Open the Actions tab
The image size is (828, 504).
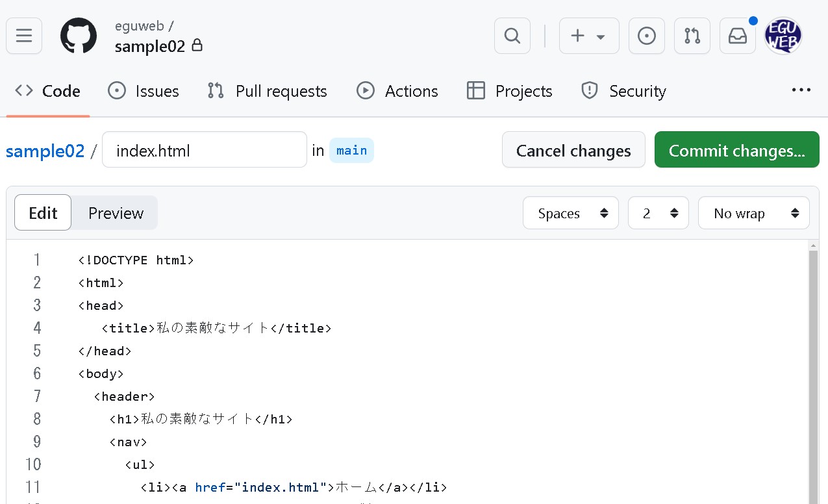tap(397, 91)
